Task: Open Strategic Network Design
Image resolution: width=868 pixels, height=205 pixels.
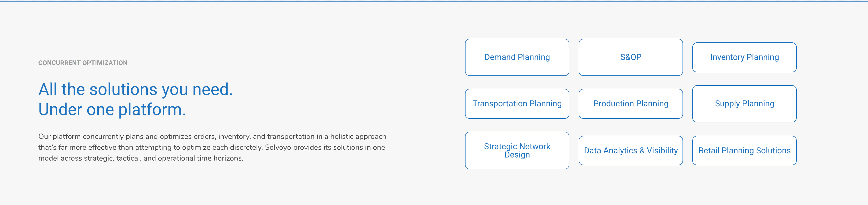Action: click(x=517, y=151)
